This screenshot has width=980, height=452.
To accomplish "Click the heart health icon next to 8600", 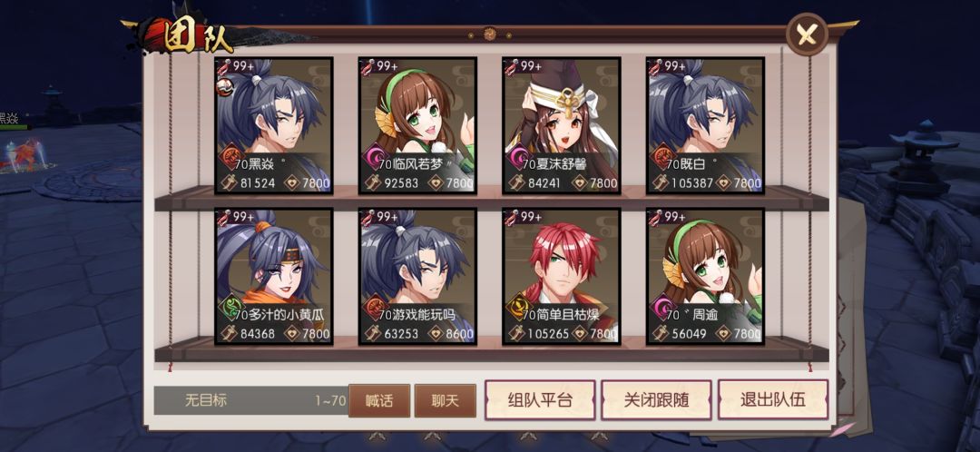I will click(x=436, y=333).
